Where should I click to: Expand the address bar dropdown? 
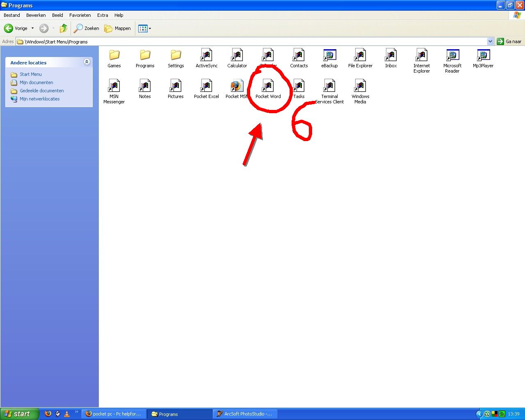(x=490, y=41)
